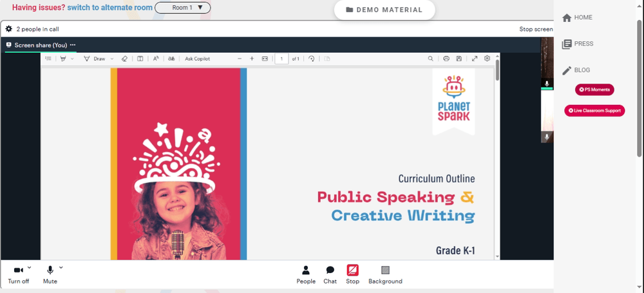Viewport: 644px width, 293px height.
Task: Mute the microphone
Action: point(50,274)
